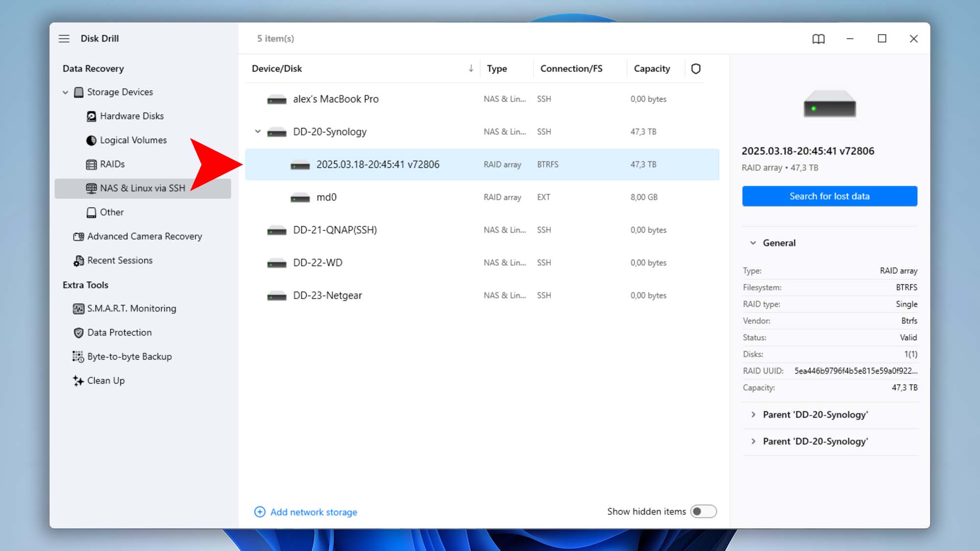Click the 8,00 GB capacity cell
Viewport: 980px width, 551px height.
(x=644, y=197)
